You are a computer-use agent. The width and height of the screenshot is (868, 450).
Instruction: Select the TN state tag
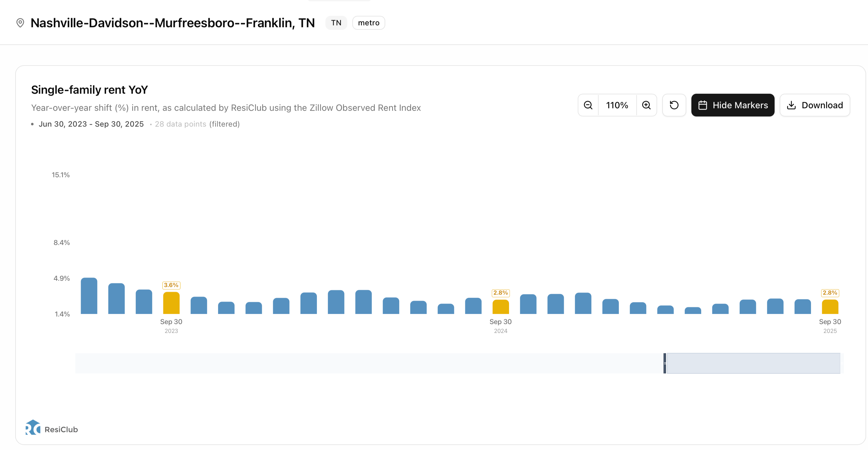tap(336, 23)
